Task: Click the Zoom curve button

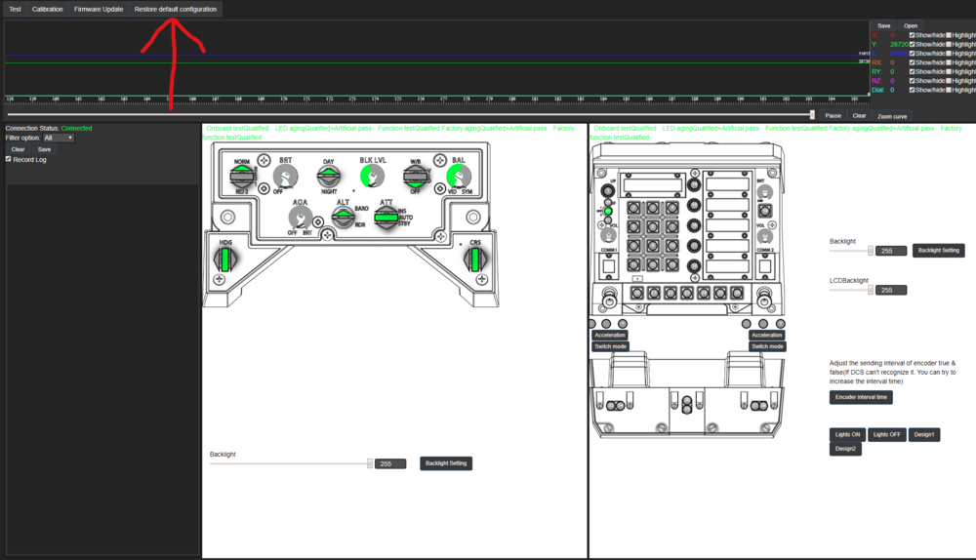Action: click(x=892, y=116)
